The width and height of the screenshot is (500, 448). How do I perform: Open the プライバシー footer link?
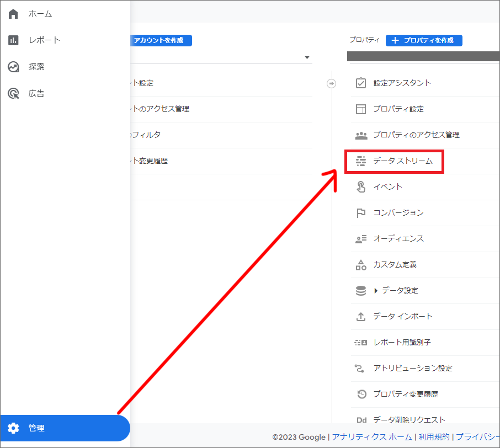point(477,437)
